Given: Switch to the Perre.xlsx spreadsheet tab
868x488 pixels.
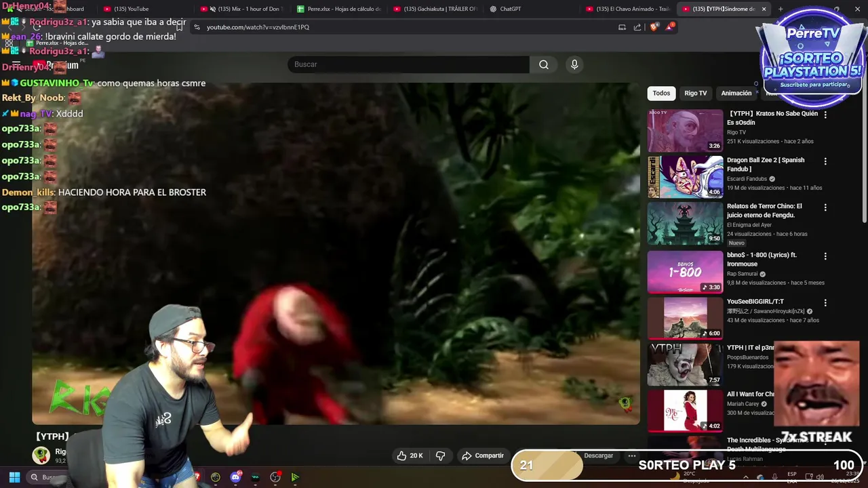Looking at the screenshot, I should [x=339, y=9].
